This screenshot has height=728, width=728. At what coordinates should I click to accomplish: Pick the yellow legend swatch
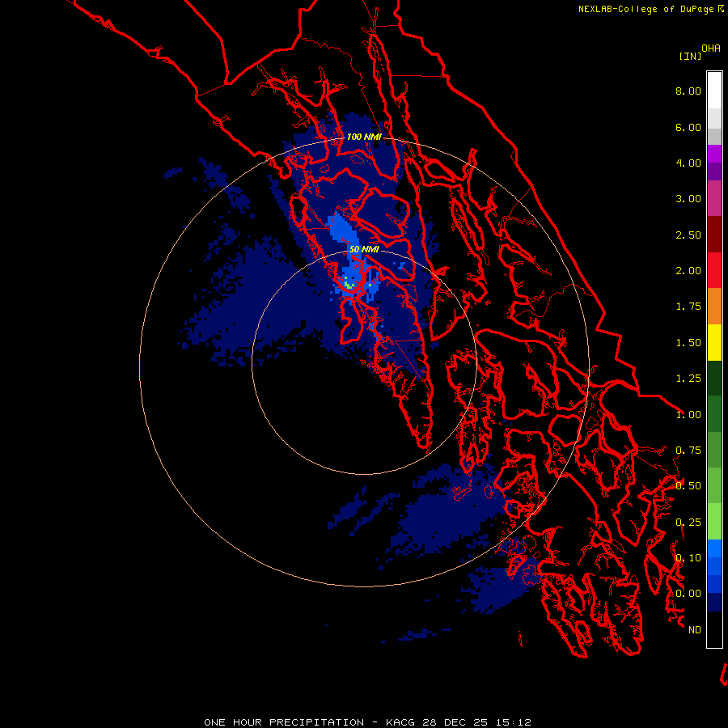click(714, 342)
